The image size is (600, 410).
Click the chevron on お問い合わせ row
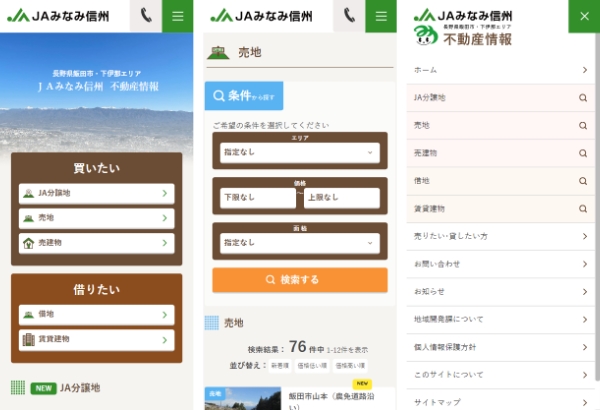[585, 264]
